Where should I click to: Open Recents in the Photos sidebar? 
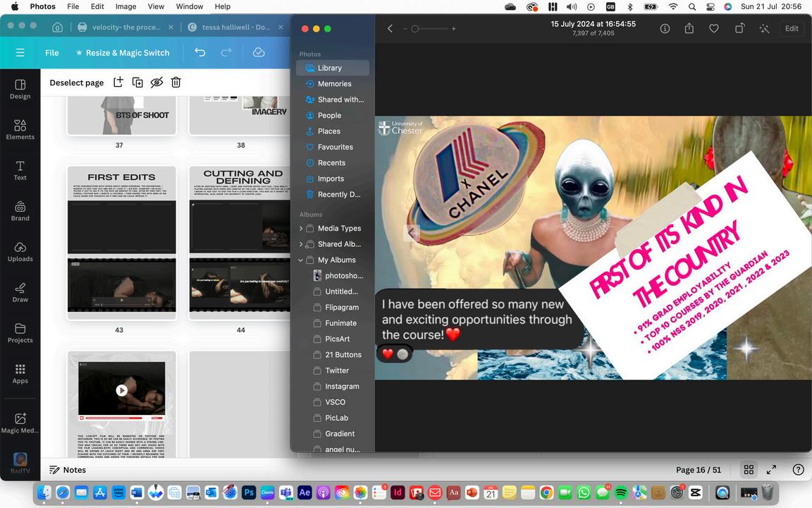[333, 163]
